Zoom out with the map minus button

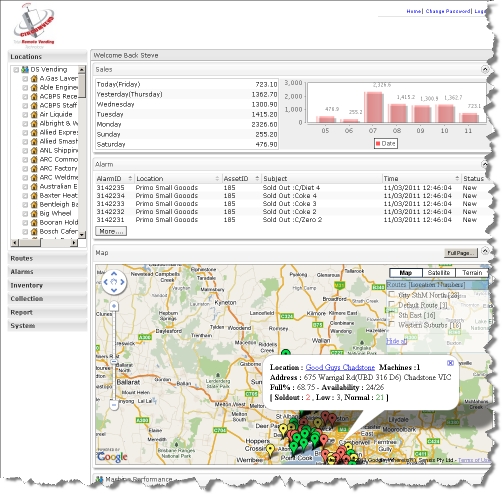point(114,405)
